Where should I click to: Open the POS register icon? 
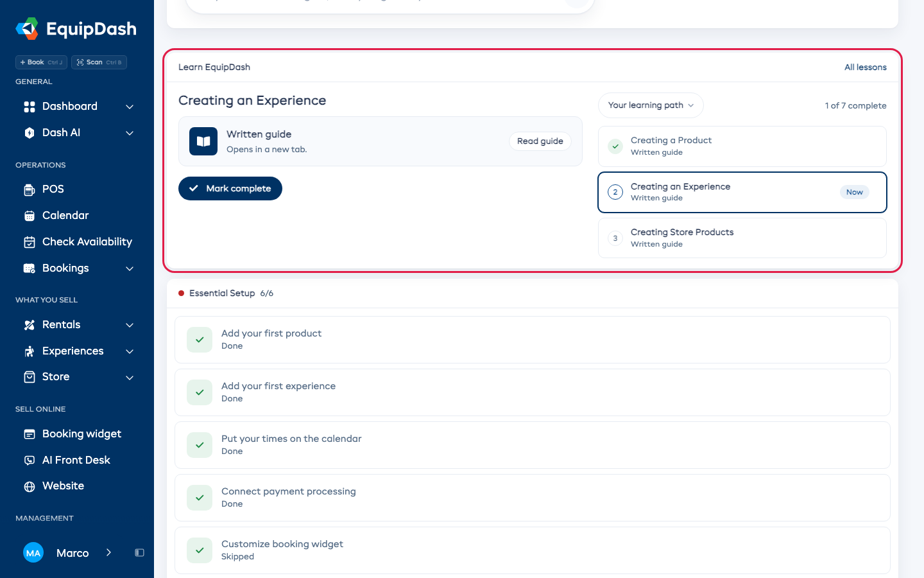tap(30, 189)
